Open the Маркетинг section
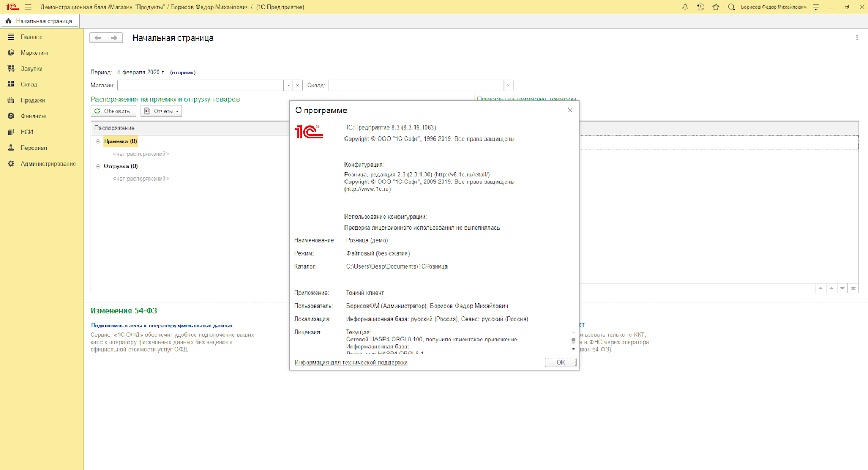 42,53
